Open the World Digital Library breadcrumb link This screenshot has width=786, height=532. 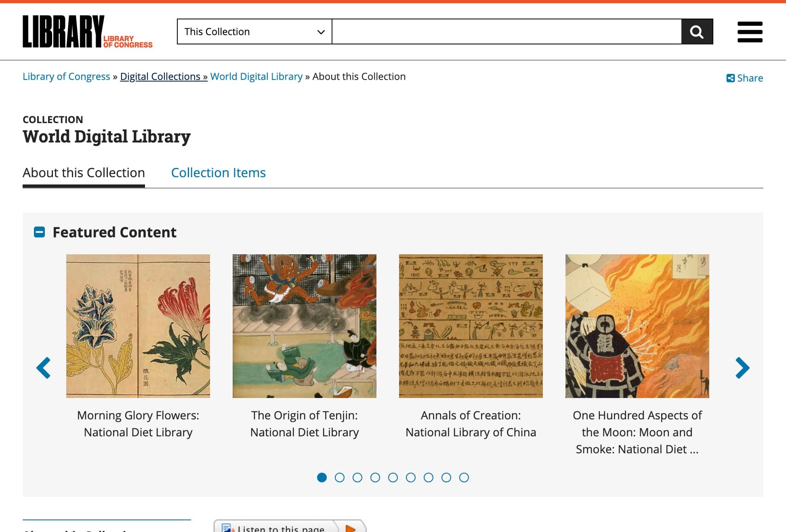tap(256, 77)
